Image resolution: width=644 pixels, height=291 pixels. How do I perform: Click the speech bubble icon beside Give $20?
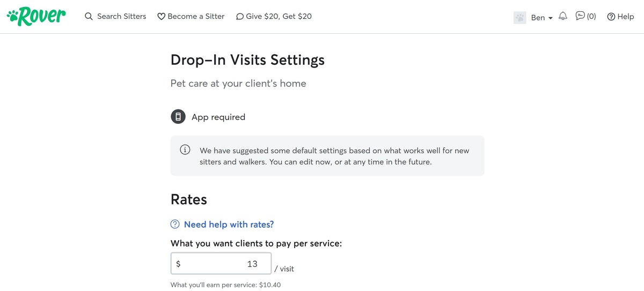[239, 17]
